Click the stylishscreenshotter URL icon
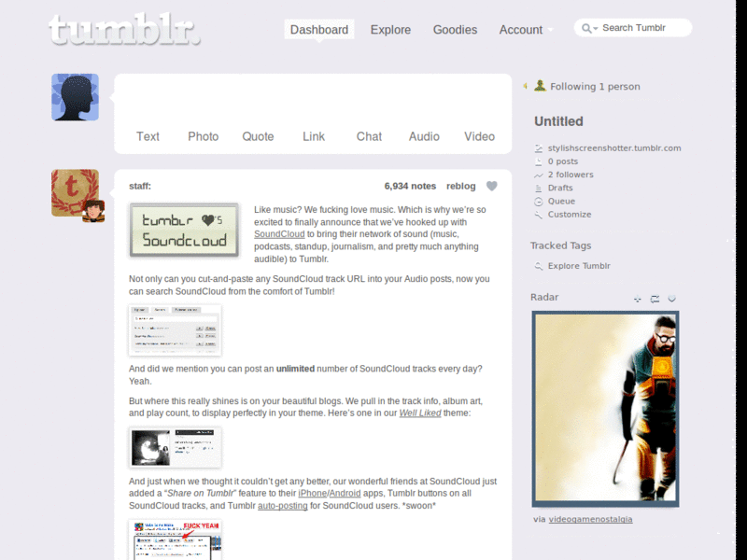 539,148
